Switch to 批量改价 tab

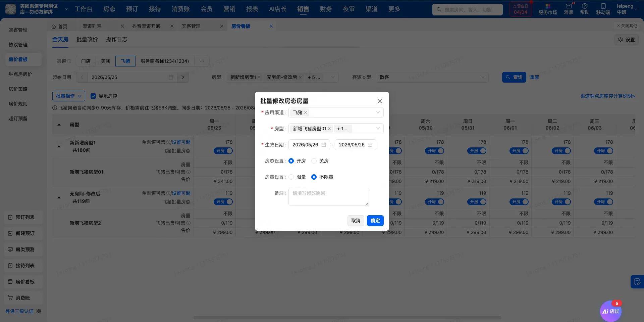click(x=87, y=40)
